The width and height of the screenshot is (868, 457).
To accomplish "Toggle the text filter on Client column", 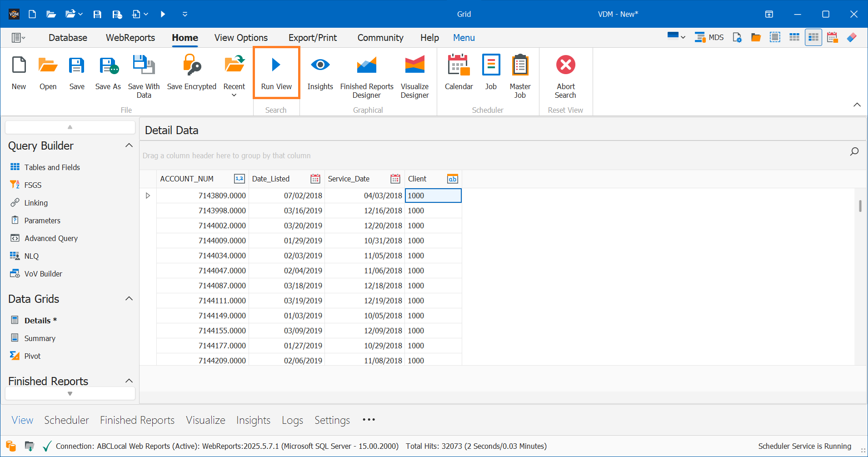I will click(x=452, y=179).
